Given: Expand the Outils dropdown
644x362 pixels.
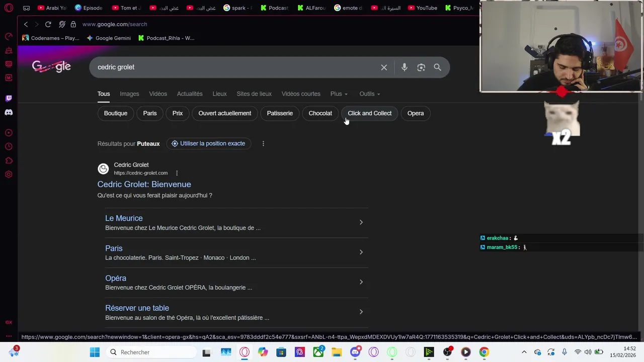Looking at the screenshot, I should (x=370, y=94).
